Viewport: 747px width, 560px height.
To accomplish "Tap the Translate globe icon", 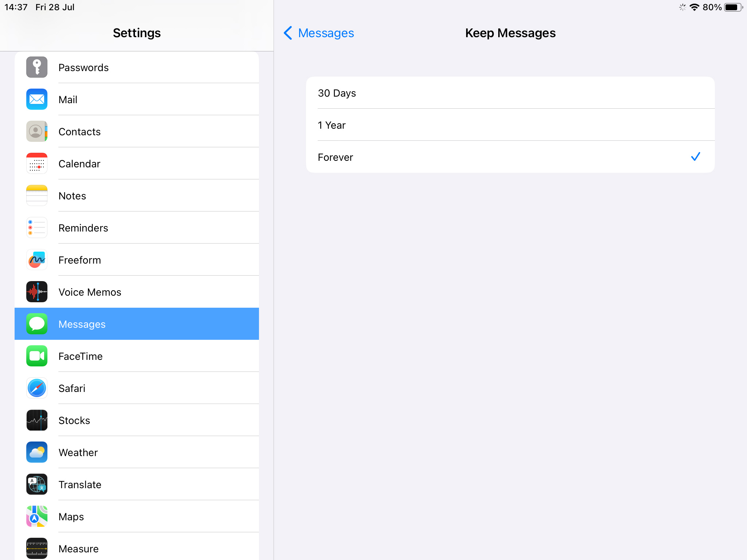I will click(37, 485).
